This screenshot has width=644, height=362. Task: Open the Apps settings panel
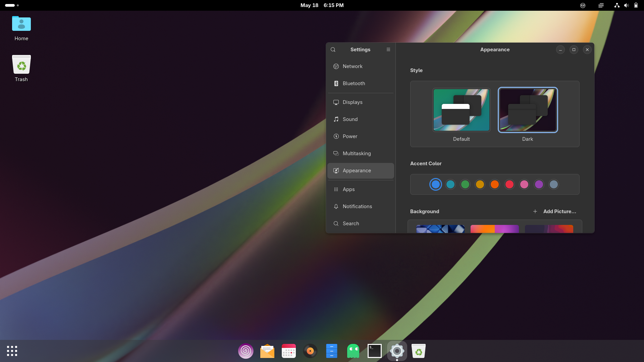[361, 189]
